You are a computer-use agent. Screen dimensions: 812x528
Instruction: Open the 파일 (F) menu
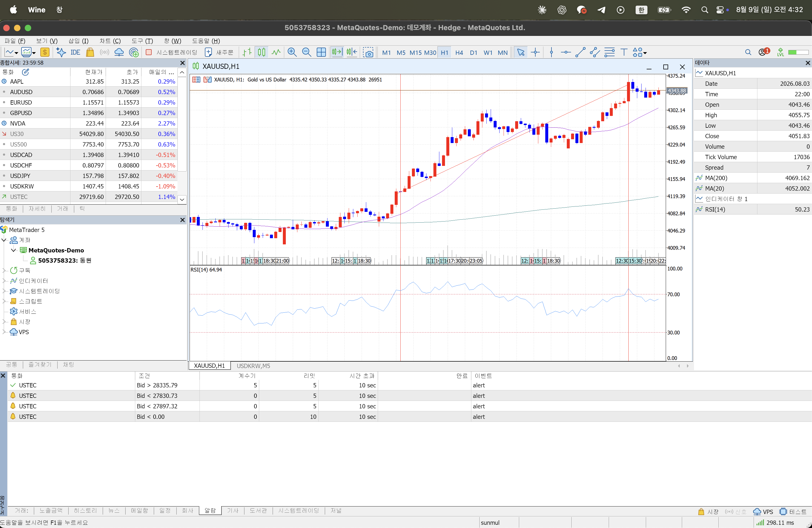(x=15, y=41)
